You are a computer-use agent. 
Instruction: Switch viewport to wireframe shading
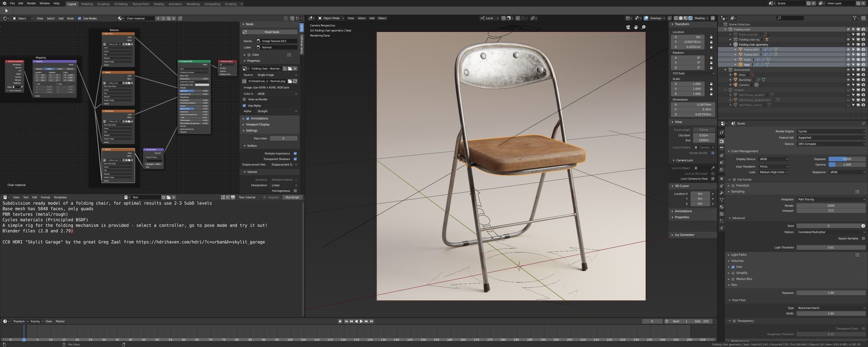[x=676, y=18]
